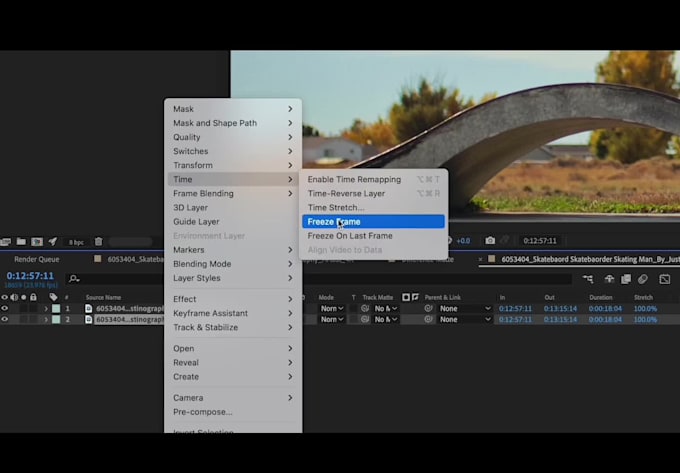
Task: Choose Freeze On Last Frame
Action: point(373,236)
